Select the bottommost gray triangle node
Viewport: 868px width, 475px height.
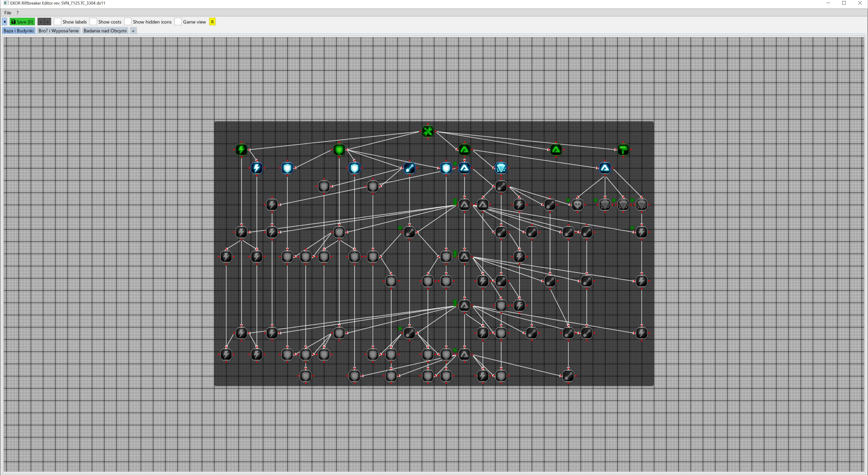click(x=464, y=354)
